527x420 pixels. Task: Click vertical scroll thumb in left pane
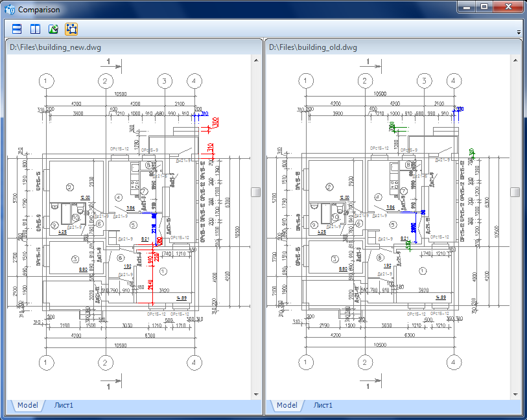click(256, 192)
